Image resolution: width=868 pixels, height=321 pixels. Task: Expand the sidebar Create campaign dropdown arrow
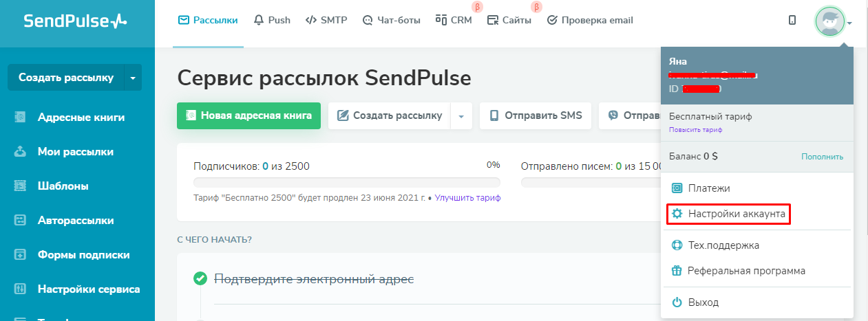[133, 78]
